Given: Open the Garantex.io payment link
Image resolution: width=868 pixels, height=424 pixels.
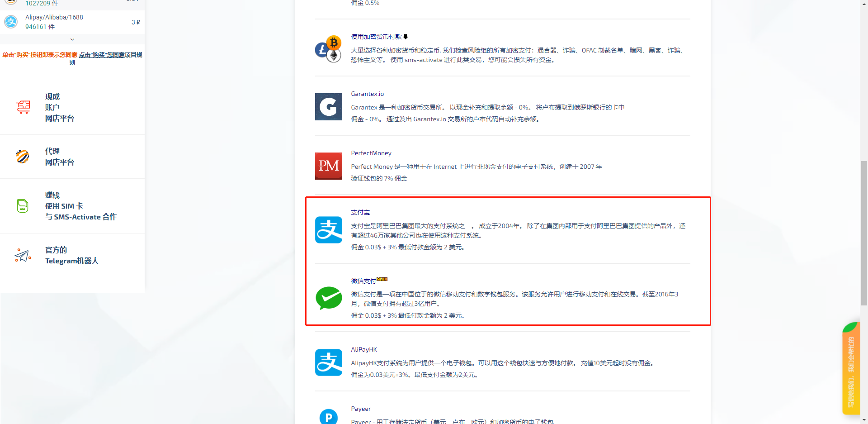Looking at the screenshot, I should pyautogui.click(x=368, y=94).
